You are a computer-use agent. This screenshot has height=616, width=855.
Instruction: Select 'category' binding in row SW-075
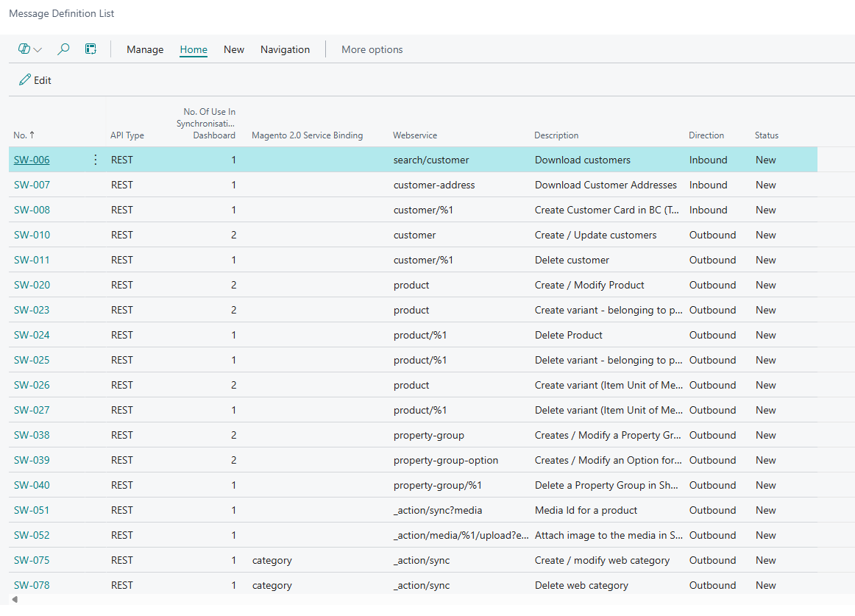point(272,560)
